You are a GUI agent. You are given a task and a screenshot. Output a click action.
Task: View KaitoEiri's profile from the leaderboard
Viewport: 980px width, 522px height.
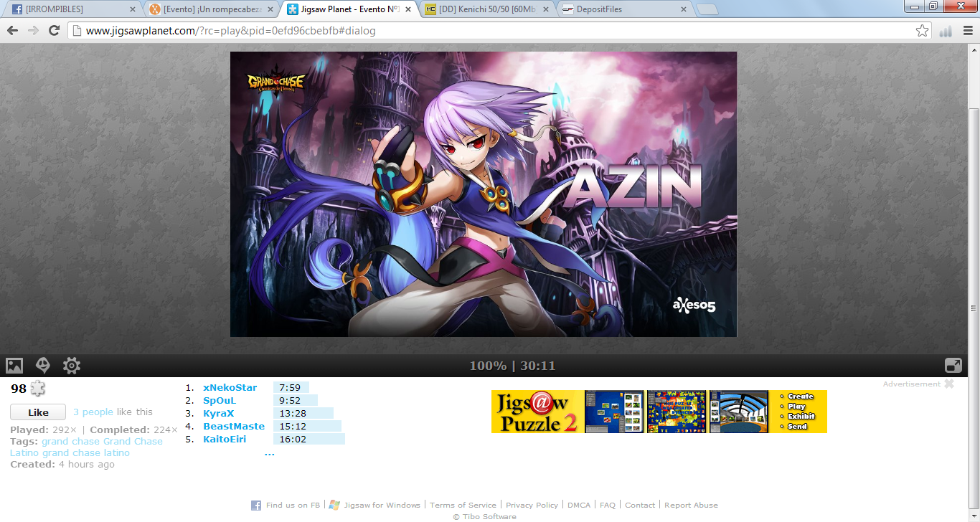click(x=225, y=440)
